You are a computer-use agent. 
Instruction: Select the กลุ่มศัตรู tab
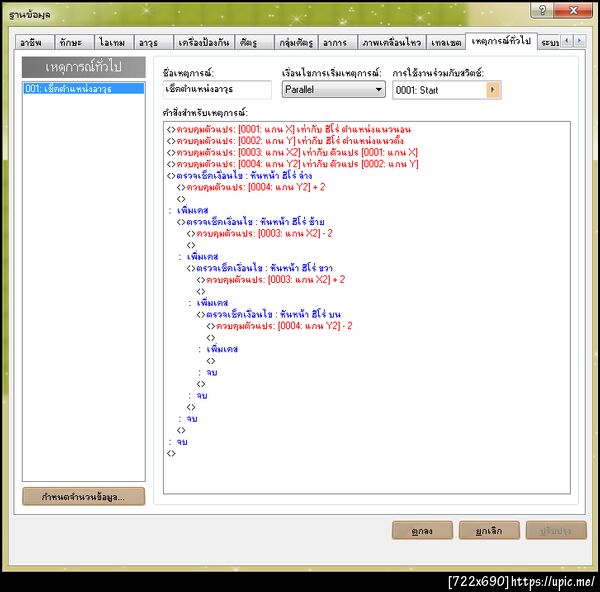tap(296, 42)
